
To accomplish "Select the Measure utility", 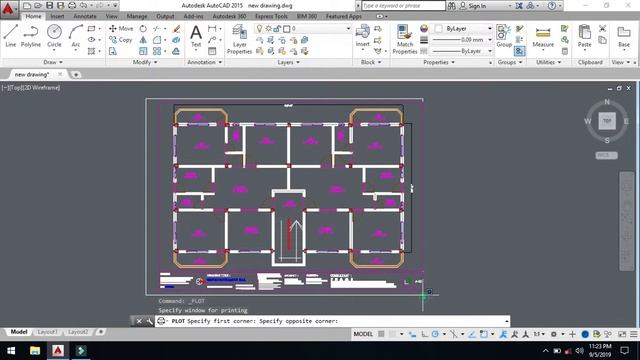I will coord(543,37).
